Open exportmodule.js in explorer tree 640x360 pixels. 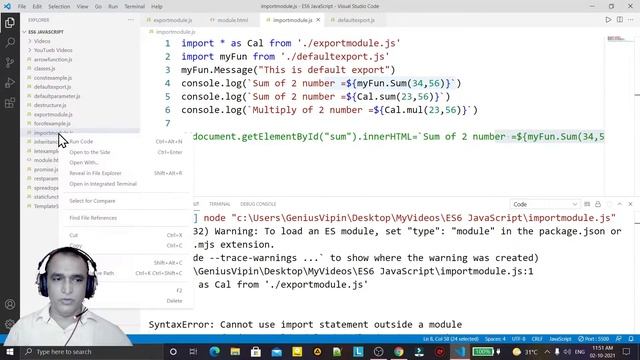click(x=53, y=114)
